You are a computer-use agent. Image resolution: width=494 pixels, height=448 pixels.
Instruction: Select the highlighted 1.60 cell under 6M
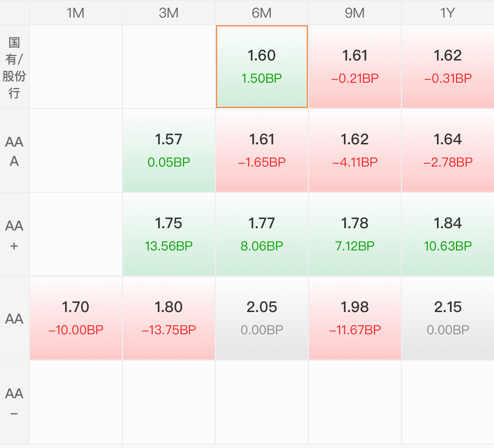pyautogui.click(x=262, y=67)
